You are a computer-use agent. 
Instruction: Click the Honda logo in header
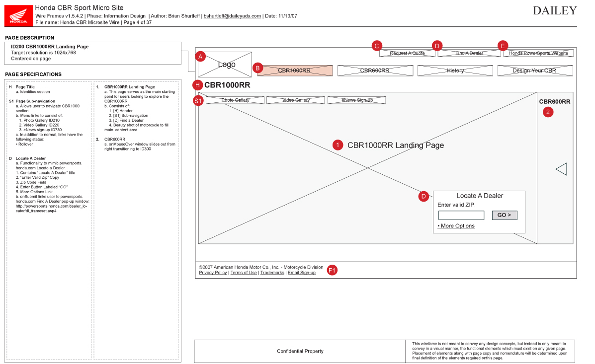point(18,14)
